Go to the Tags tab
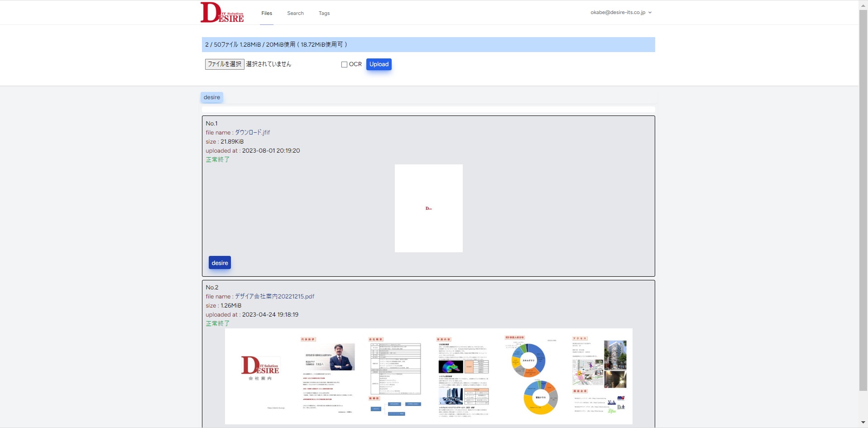Image resolution: width=868 pixels, height=428 pixels. (x=324, y=13)
